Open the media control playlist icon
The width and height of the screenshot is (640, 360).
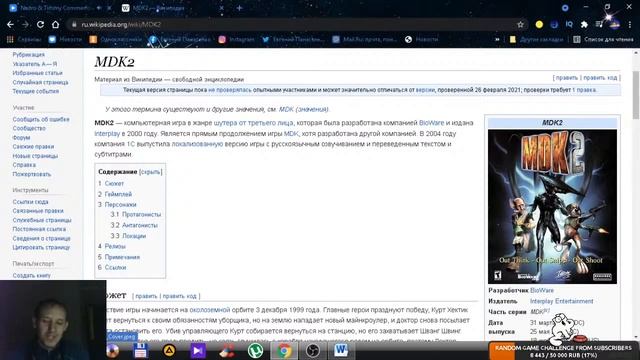tap(599, 24)
